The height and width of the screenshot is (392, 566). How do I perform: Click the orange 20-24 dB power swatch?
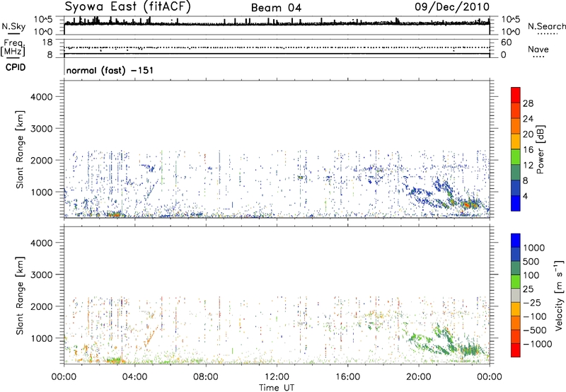click(516, 126)
